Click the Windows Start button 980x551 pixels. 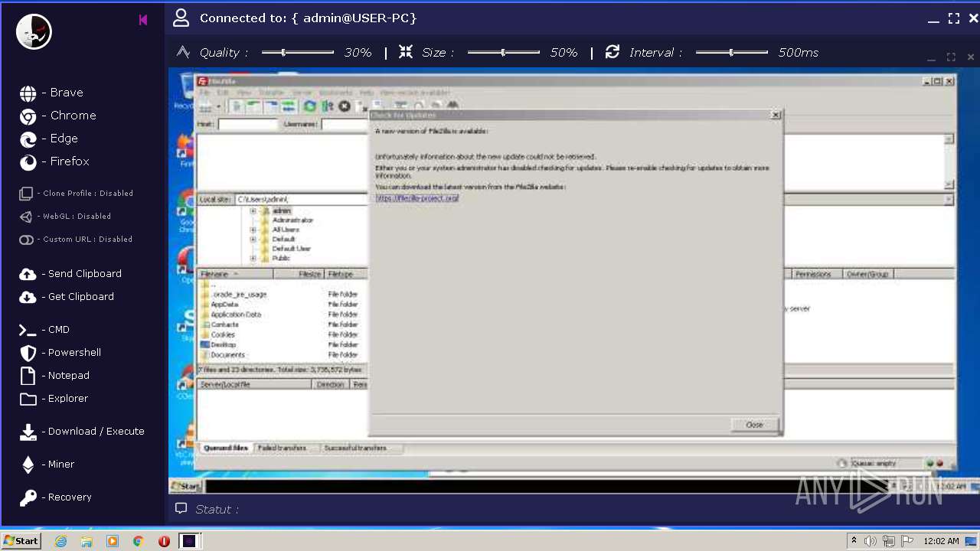click(21, 541)
